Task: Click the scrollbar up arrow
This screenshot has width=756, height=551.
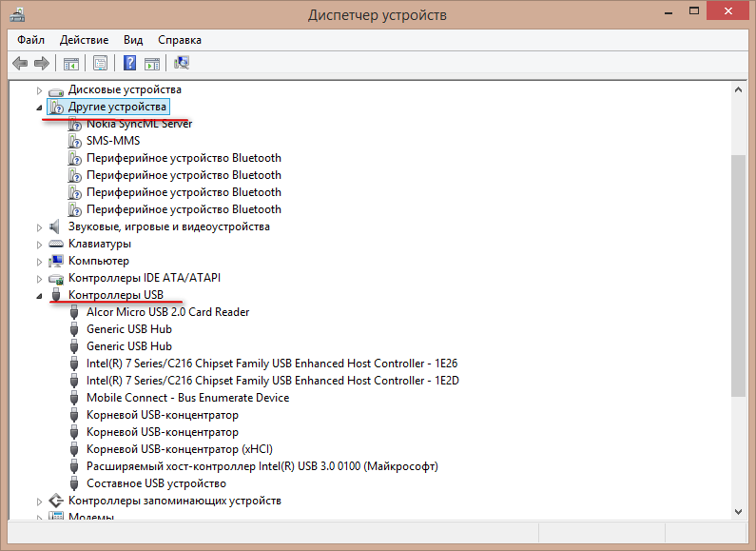Action: [x=738, y=89]
